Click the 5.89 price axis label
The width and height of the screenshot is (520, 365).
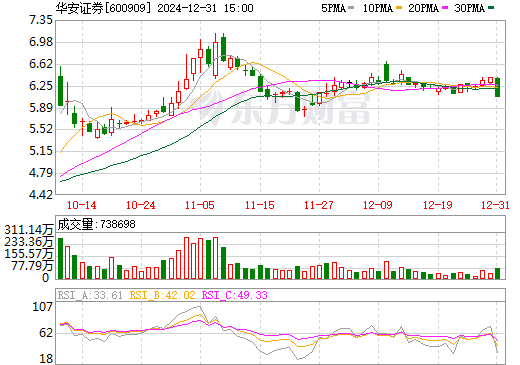41,108
